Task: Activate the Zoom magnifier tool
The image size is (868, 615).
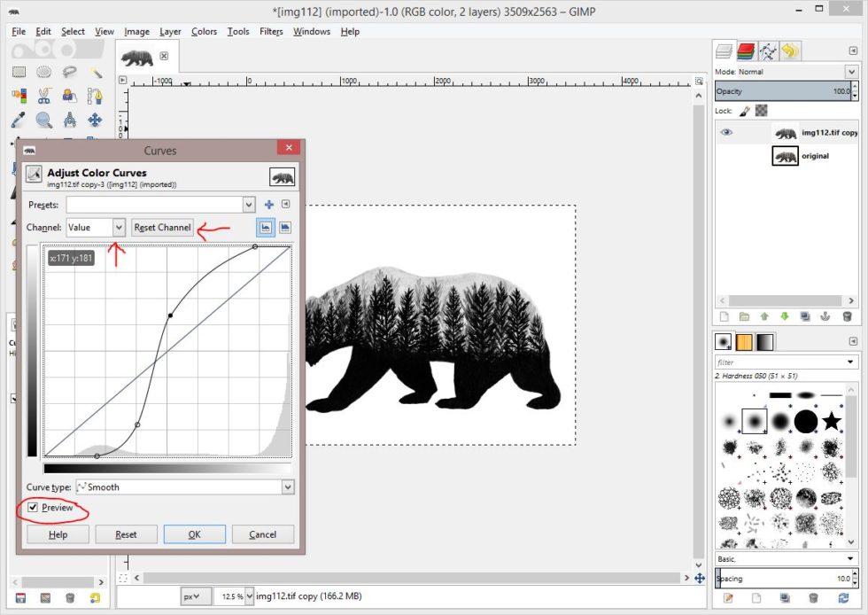Action: tap(44, 120)
